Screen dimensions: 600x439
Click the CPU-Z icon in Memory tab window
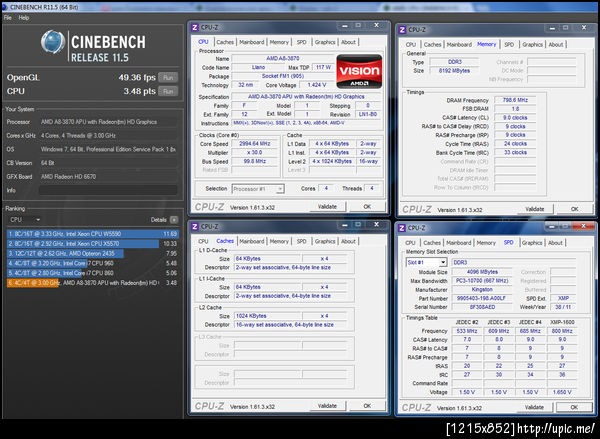pyautogui.click(x=402, y=29)
